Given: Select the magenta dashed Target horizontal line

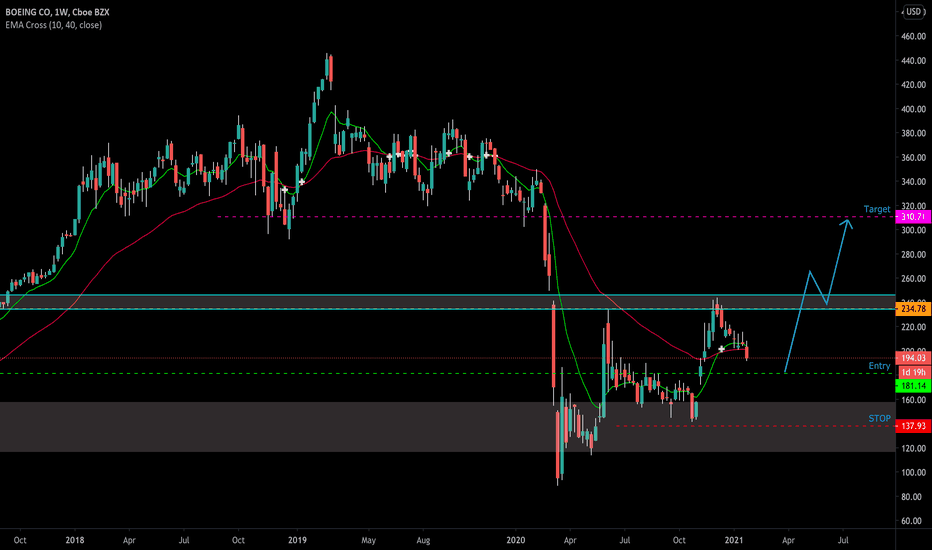Looking at the screenshot, I should point(556,217).
